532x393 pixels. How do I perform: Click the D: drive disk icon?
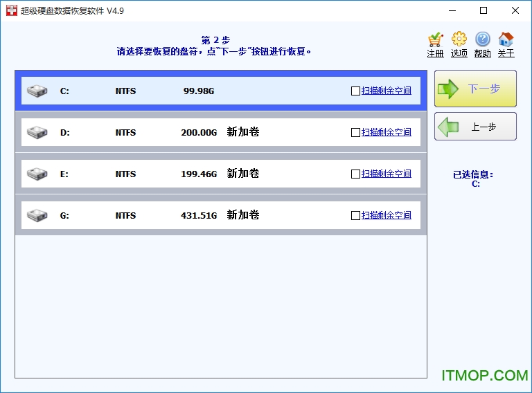click(37, 132)
